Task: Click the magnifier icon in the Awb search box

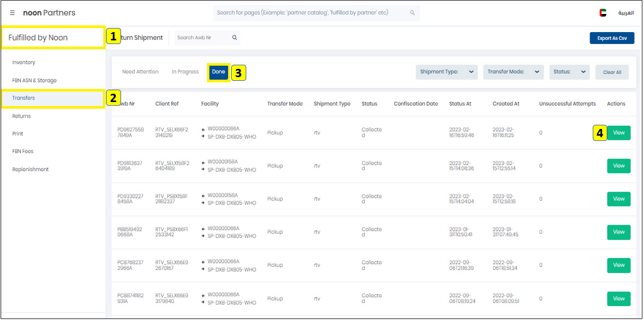Action: click(234, 37)
